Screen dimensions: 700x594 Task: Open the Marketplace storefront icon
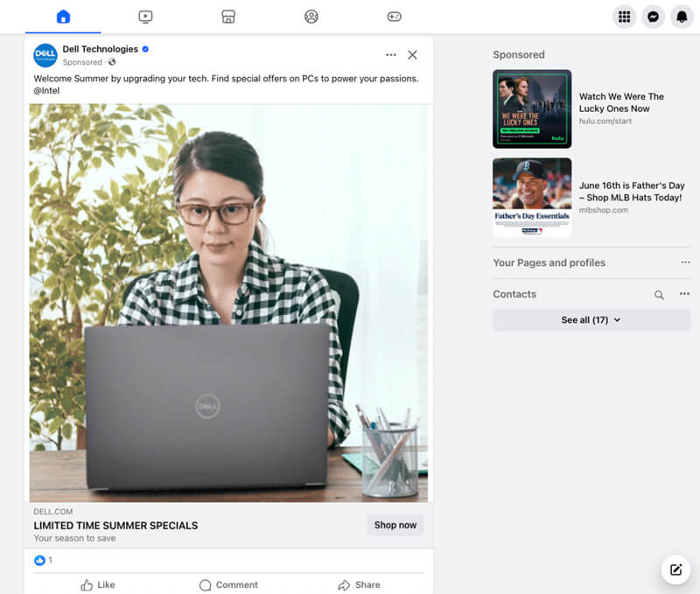point(228,17)
